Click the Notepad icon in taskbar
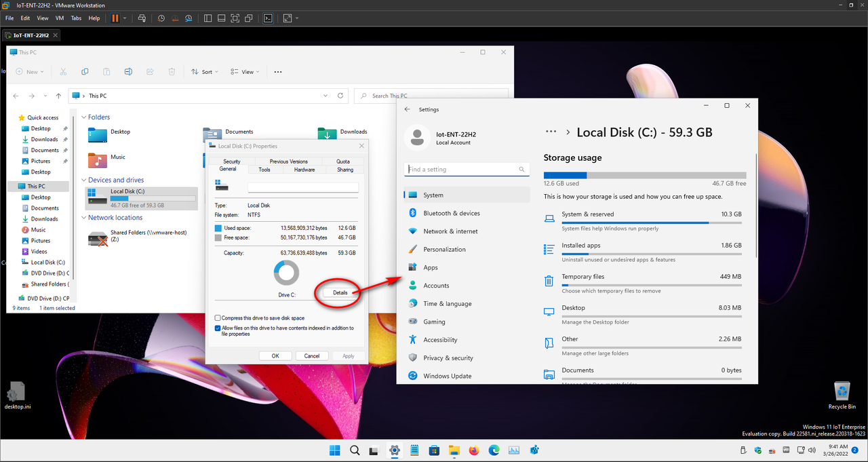 point(414,450)
